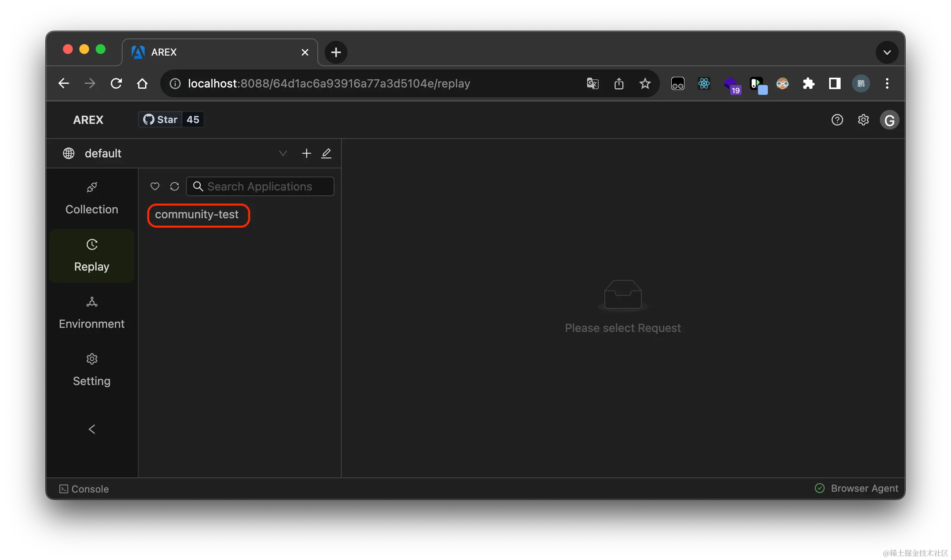Open the Setting sidebar menu

coord(92,370)
